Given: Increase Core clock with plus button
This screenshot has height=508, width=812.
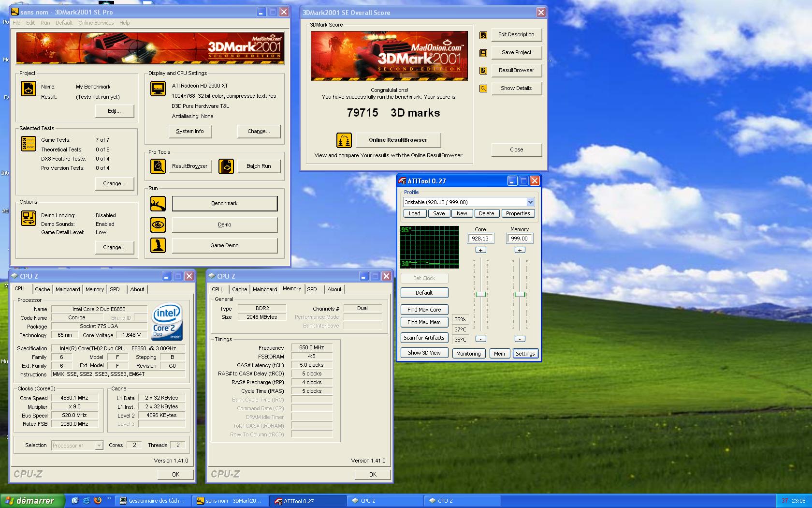Looking at the screenshot, I should (480, 250).
